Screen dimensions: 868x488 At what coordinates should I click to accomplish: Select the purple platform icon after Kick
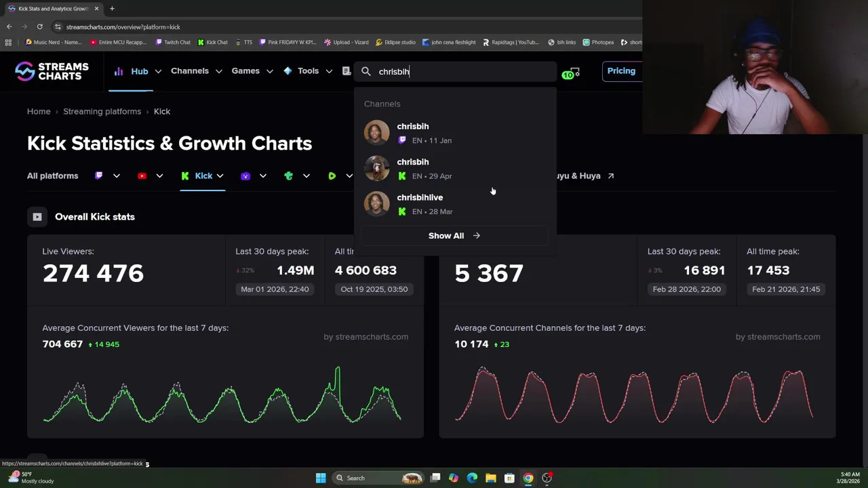click(x=245, y=176)
